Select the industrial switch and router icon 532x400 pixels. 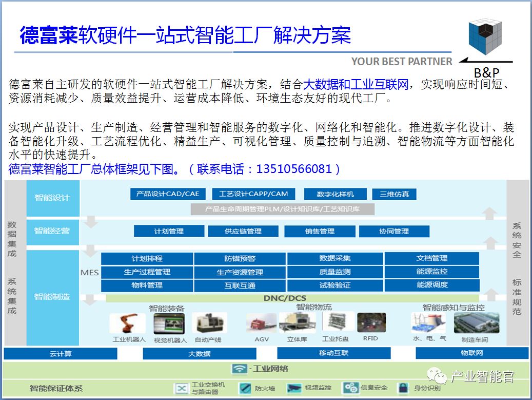181,388
